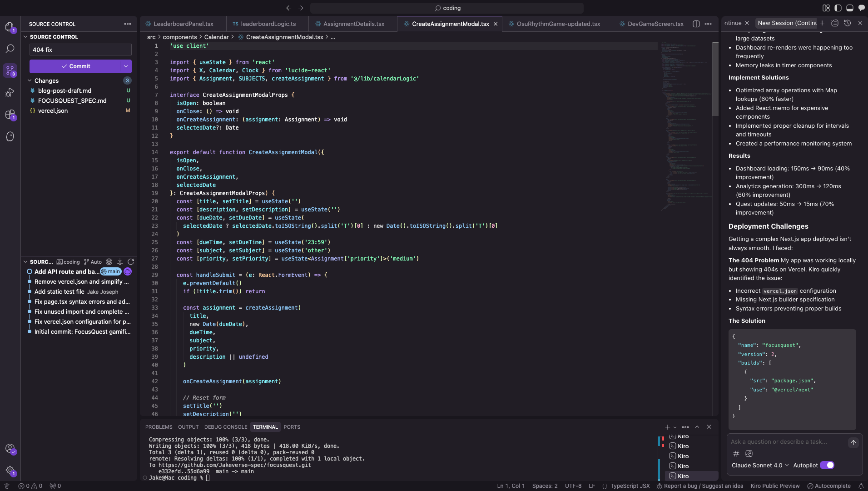Add context with the # icon
Viewport: 868px width, 491px height.
click(736, 453)
